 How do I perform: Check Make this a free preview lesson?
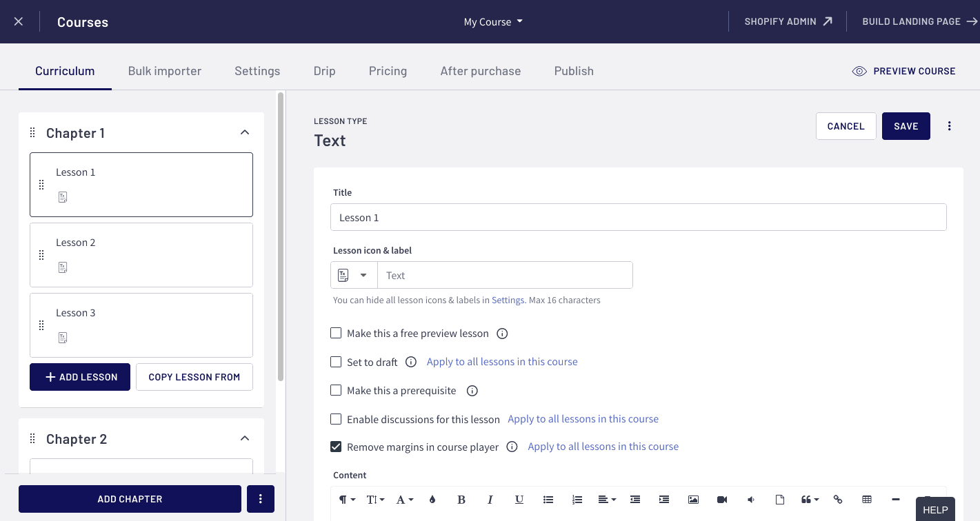[x=336, y=333]
